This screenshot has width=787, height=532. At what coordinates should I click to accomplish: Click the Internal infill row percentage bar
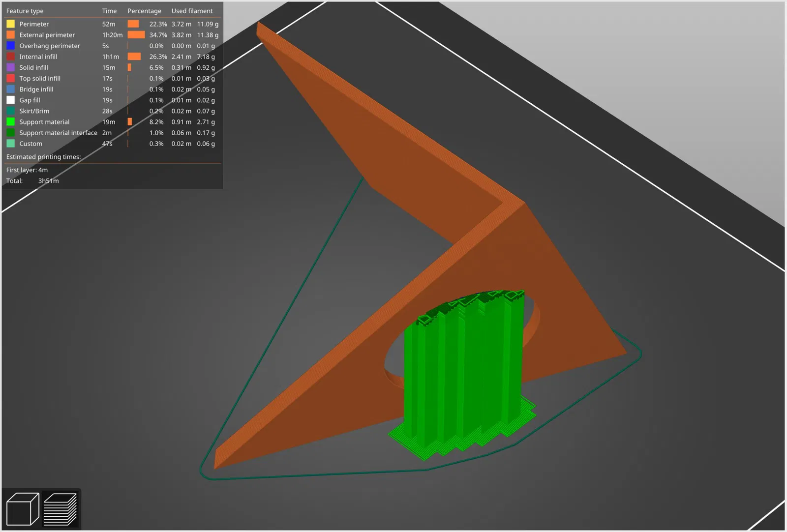134,57
